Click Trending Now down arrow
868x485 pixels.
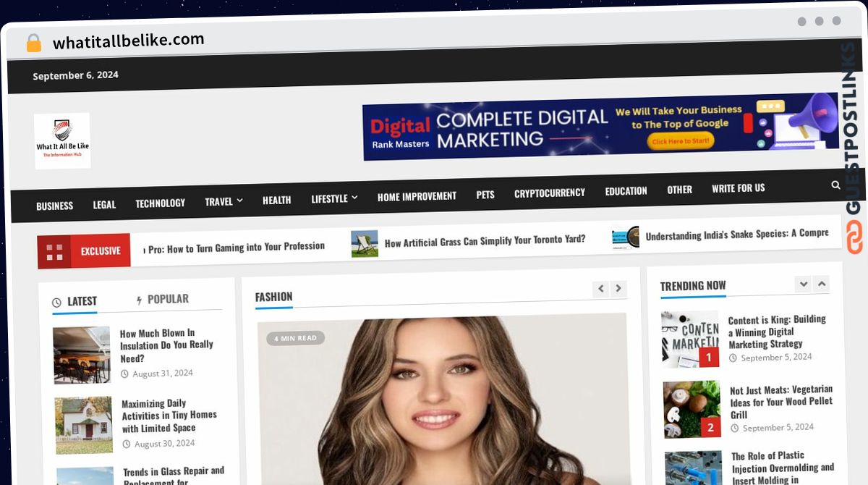(x=804, y=284)
